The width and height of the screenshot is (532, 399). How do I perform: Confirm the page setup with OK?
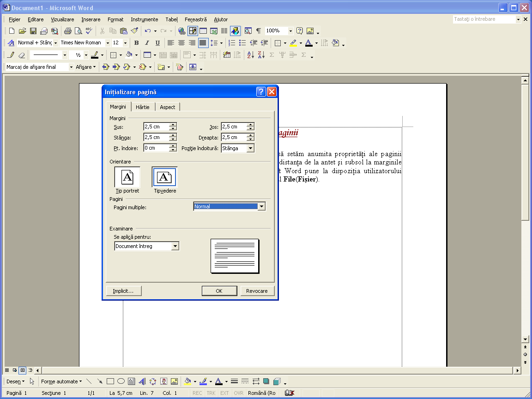(219, 291)
